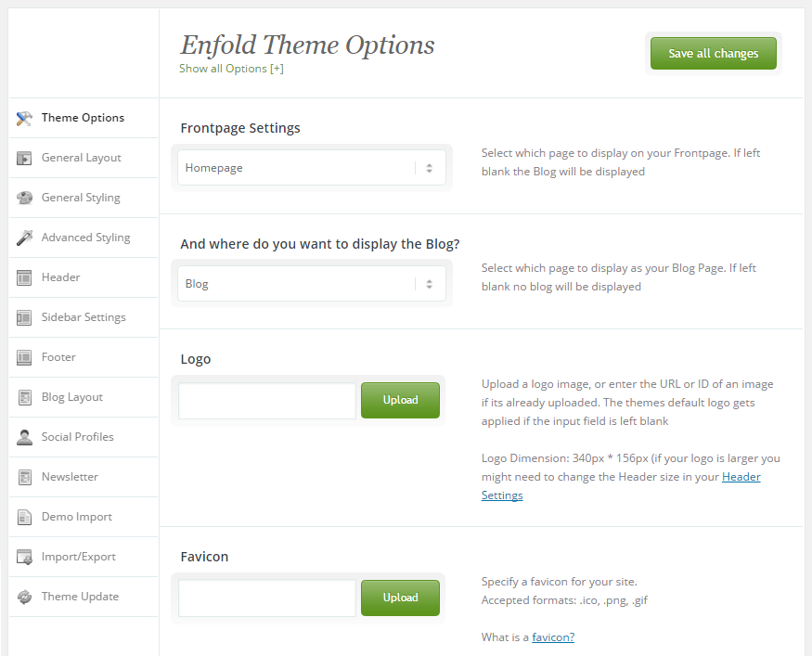
Task: Click the General Layout sidebar icon
Action: tap(24, 159)
